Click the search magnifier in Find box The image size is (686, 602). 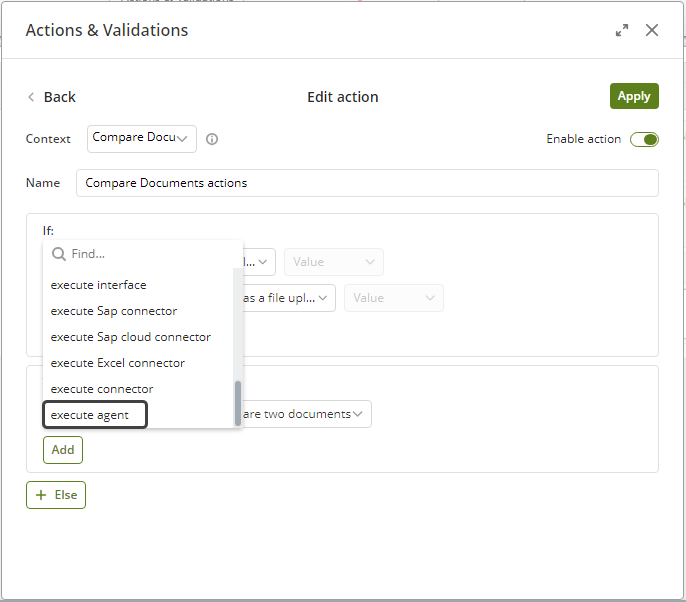(59, 254)
